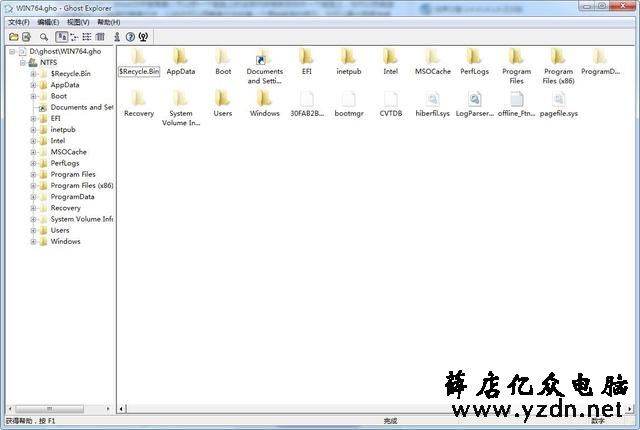Screen dimensions: 640x430
Task: Select the inetpub folder icon in file pane
Action: (x=349, y=57)
